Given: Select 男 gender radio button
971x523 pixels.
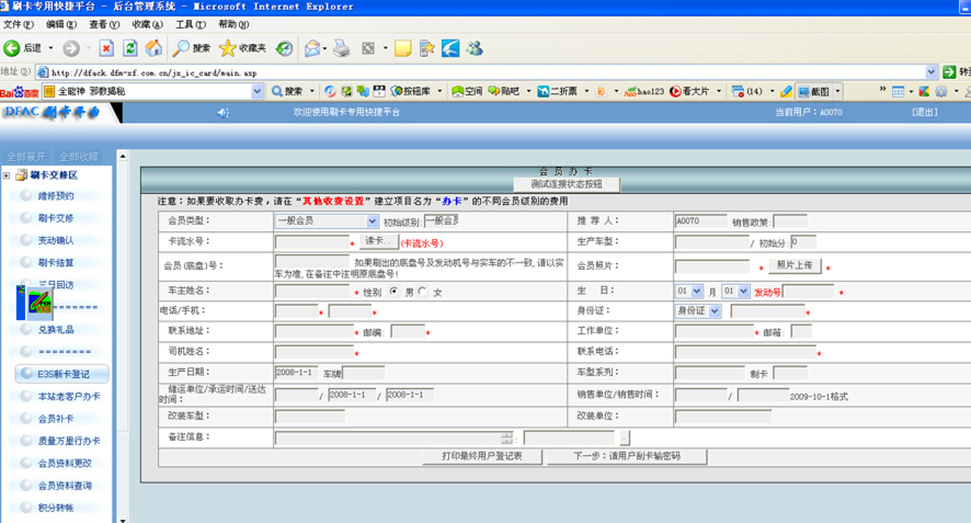Looking at the screenshot, I should [x=394, y=291].
